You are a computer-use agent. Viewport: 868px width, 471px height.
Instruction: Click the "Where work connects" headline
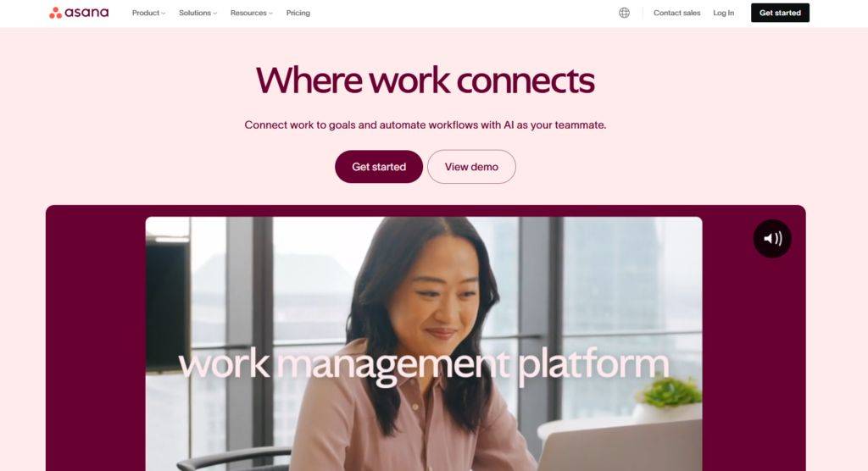[x=426, y=80]
